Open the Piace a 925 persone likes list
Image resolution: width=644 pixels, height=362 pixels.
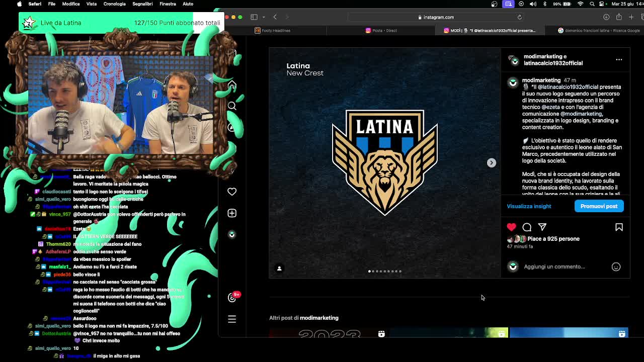point(553,239)
